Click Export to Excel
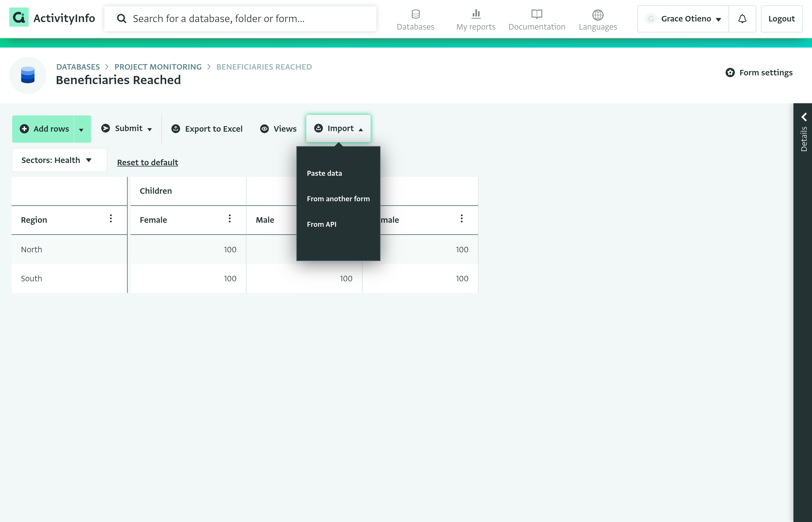 pos(207,129)
